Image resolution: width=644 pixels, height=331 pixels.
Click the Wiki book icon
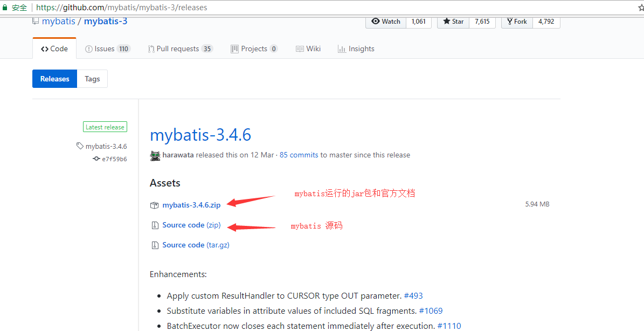point(300,49)
